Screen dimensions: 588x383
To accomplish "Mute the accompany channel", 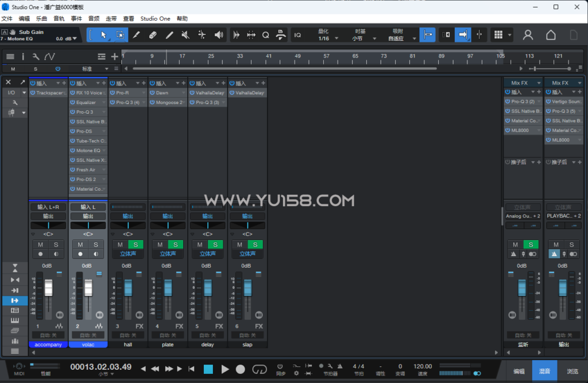I will pyautogui.click(x=41, y=245).
